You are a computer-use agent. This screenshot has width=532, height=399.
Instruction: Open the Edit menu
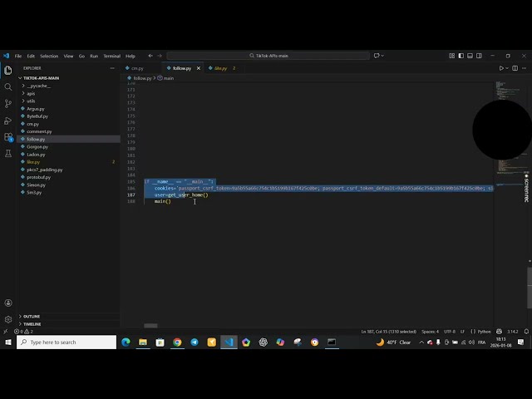click(x=31, y=56)
